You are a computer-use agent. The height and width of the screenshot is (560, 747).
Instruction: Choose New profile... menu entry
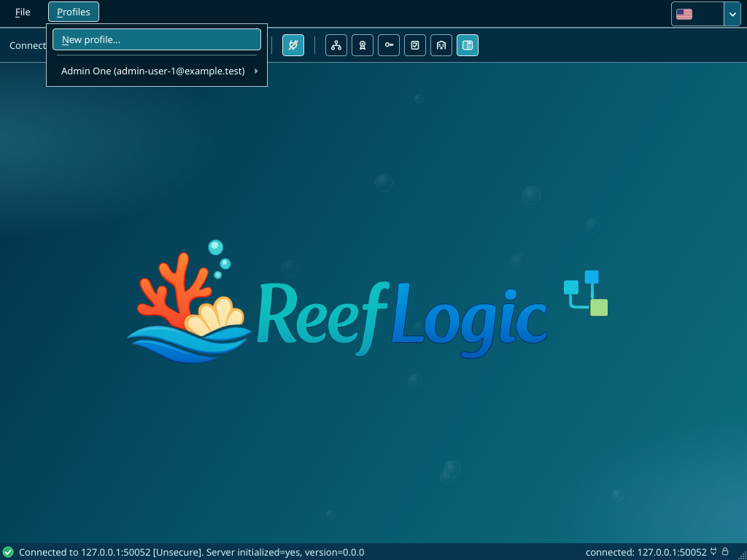pyautogui.click(x=157, y=39)
